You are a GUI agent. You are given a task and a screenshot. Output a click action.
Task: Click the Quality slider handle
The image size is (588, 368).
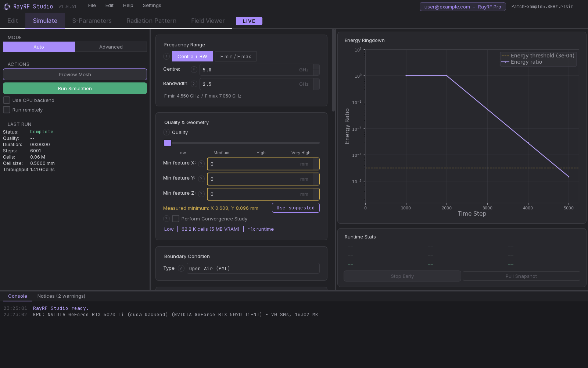(x=168, y=143)
